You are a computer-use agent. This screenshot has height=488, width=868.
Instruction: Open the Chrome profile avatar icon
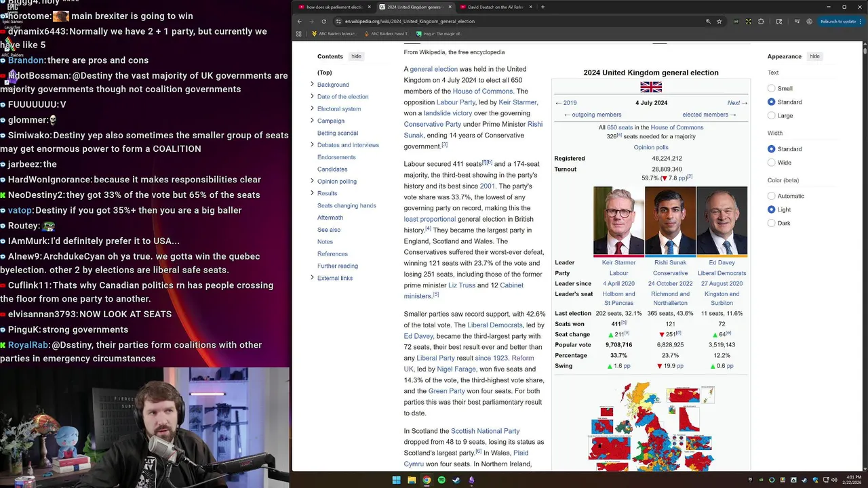(x=809, y=21)
